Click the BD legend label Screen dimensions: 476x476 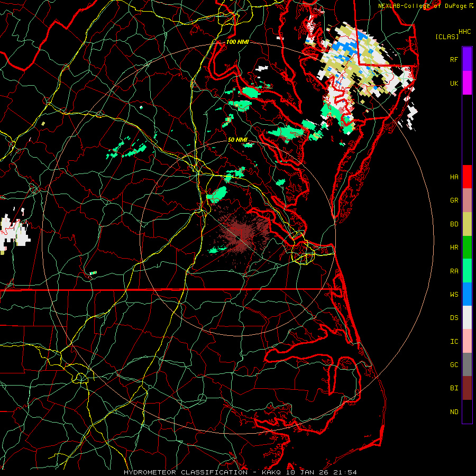[454, 224]
